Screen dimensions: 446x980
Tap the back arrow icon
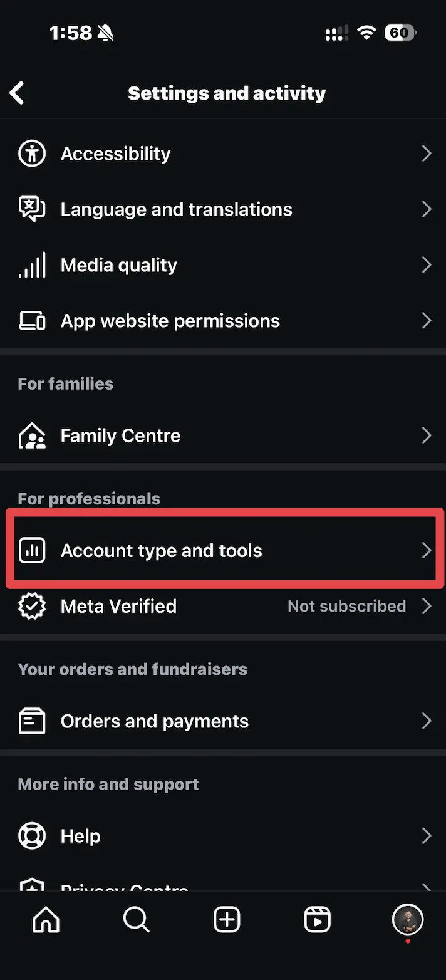18,93
